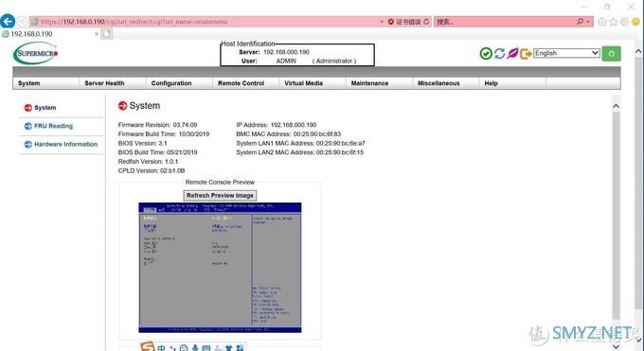644x351 pixels.
Task: Open a new browser tab
Action: [x=107, y=34]
